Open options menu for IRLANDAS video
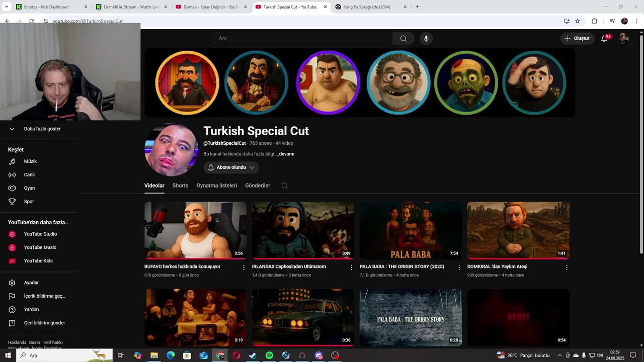Screen dimensions: 644x362 point(352,267)
